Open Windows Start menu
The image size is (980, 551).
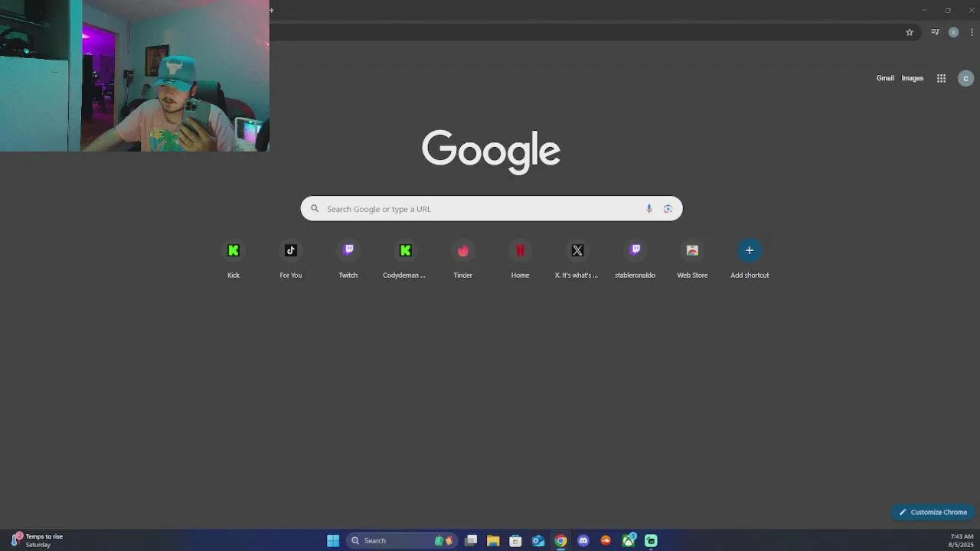click(333, 540)
